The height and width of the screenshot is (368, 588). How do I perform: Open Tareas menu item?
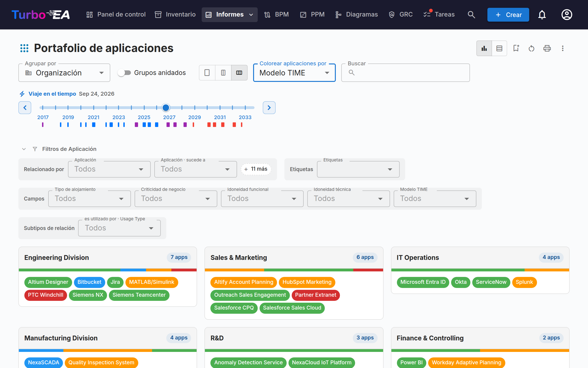(439, 14)
